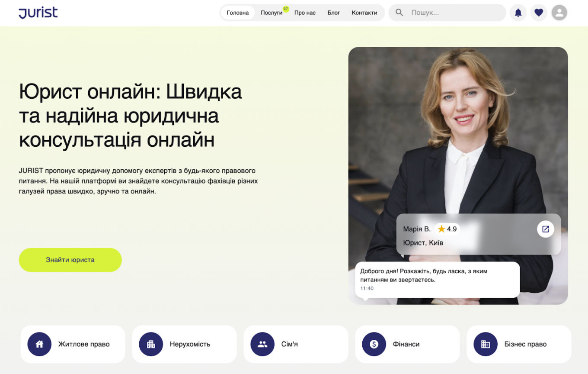Open the Контакти menu item
The width and height of the screenshot is (588, 374).
[364, 13]
